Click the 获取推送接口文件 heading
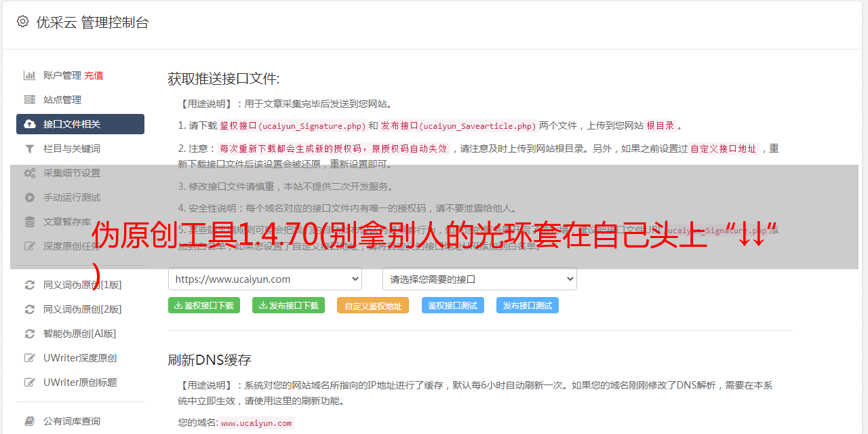The image size is (868, 434). pyautogui.click(x=224, y=79)
